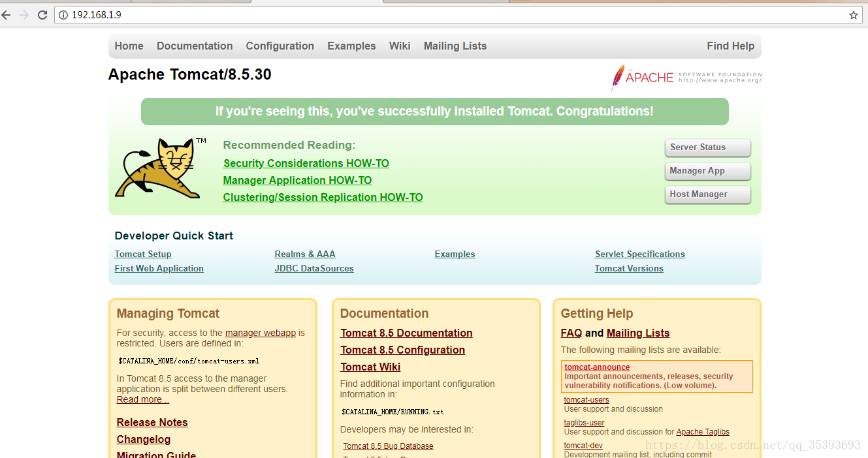Open the manager webapp link
The height and width of the screenshot is (458, 868).
tap(261, 333)
